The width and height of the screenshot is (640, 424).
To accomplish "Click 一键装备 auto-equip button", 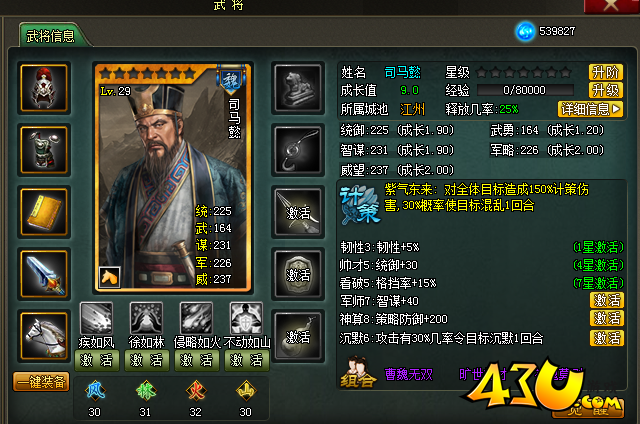I will [41, 382].
